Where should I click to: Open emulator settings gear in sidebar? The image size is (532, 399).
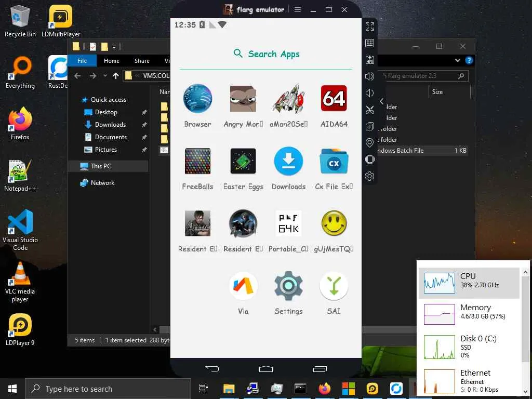tap(370, 176)
